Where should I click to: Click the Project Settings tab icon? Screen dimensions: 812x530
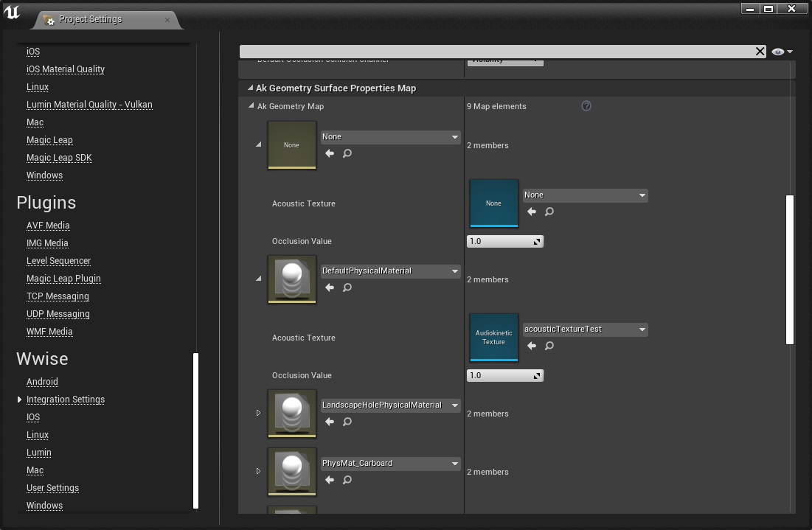(x=49, y=20)
